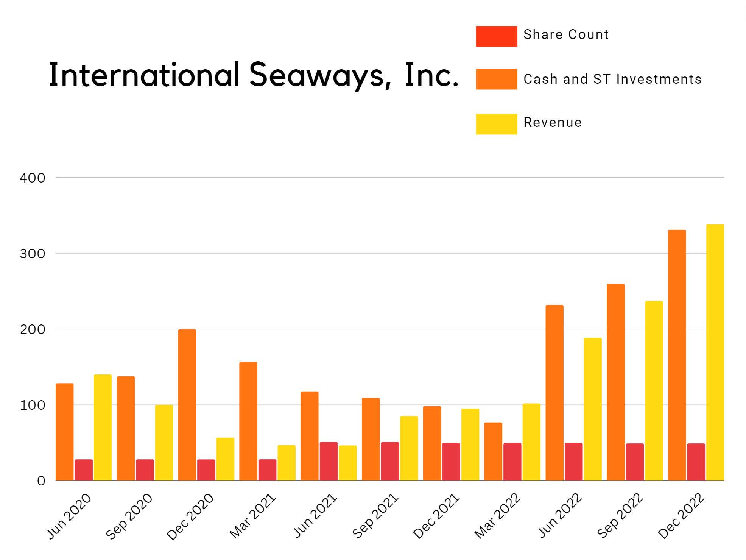This screenshot has height=560, width=746.
Task: Select the Dec 2020 orange Cash bar
Action: click(x=187, y=405)
